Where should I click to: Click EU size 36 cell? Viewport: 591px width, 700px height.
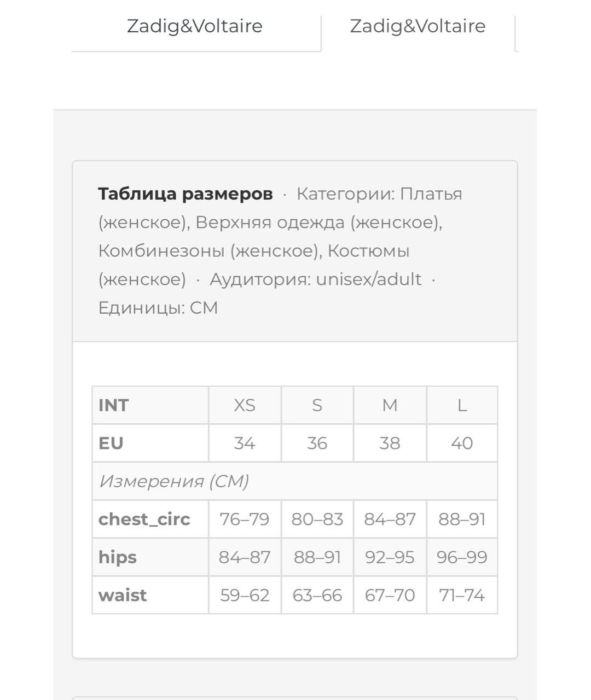(x=317, y=443)
